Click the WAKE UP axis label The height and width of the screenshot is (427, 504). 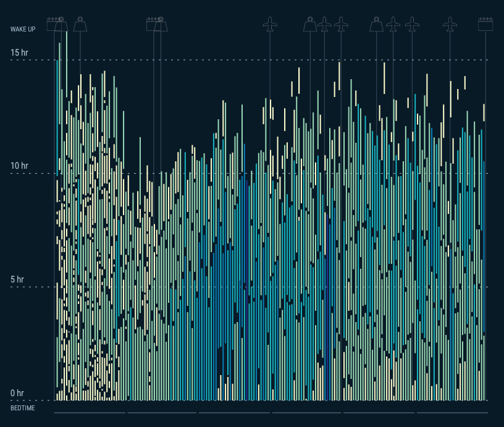click(23, 30)
